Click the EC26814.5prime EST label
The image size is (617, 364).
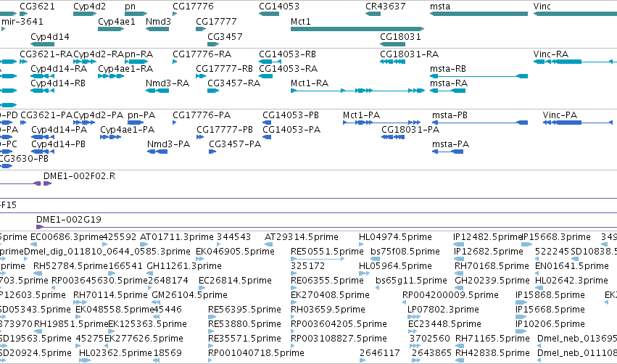(235, 281)
